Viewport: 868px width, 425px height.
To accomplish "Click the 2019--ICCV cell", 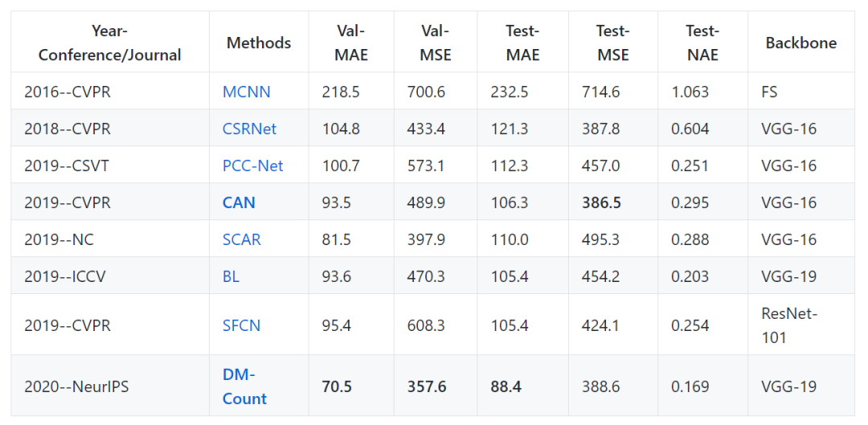I will click(64, 276).
